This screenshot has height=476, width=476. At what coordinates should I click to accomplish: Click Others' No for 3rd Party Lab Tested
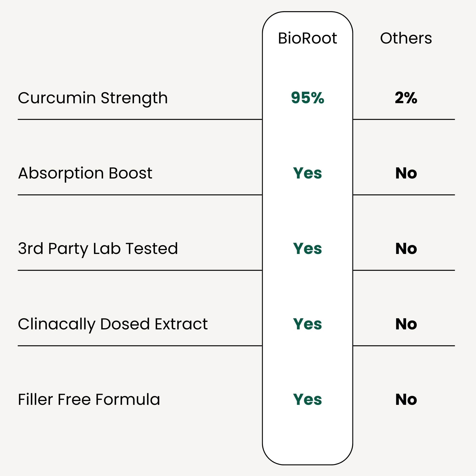[x=406, y=248]
